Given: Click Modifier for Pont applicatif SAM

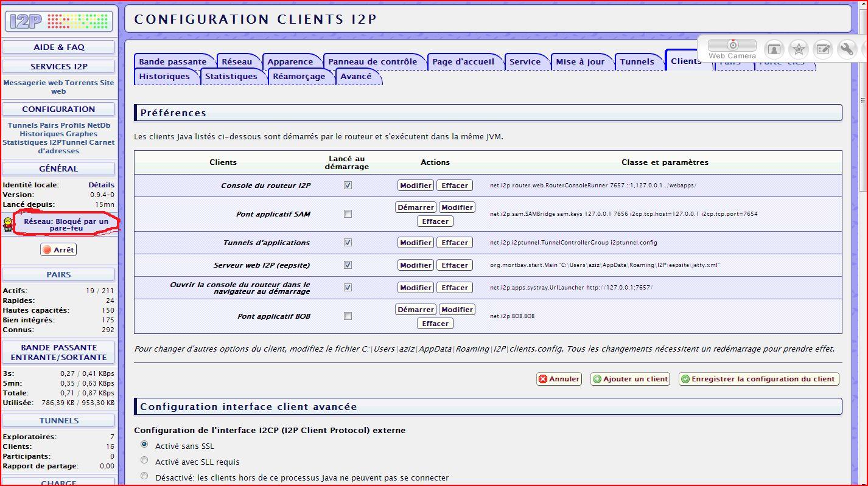Looking at the screenshot, I should click(x=457, y=207).
